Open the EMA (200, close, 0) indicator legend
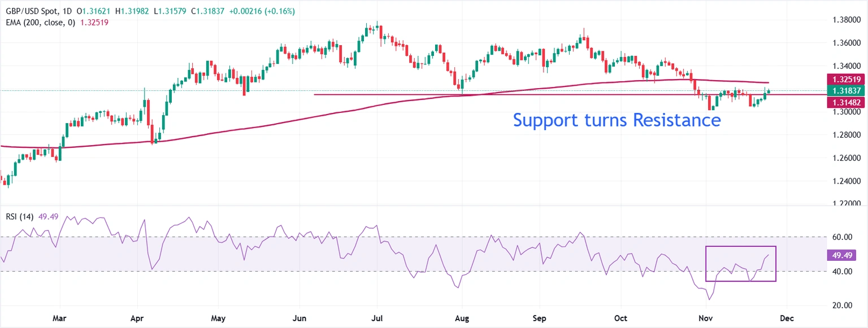The width and height of the screenshot is (868, 328). tap(37, 23)
